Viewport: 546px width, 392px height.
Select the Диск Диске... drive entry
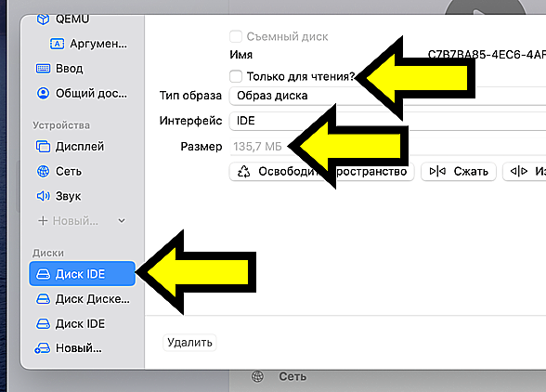82,299
